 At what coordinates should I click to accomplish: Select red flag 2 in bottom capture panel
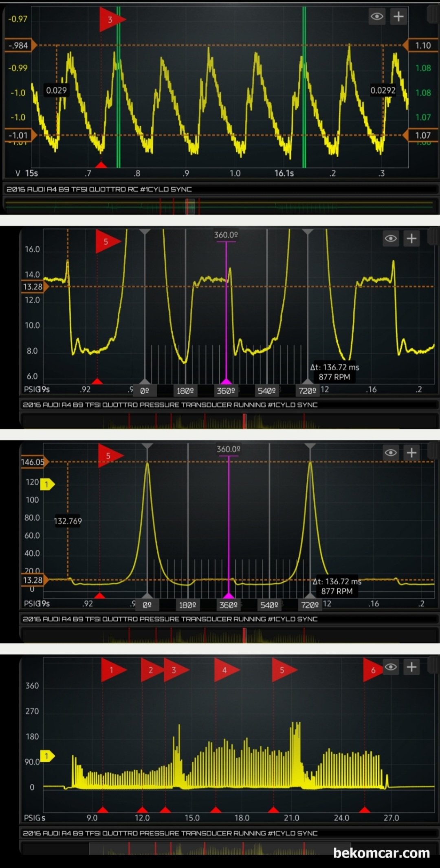pyautogui.click(x=153, y=670)
